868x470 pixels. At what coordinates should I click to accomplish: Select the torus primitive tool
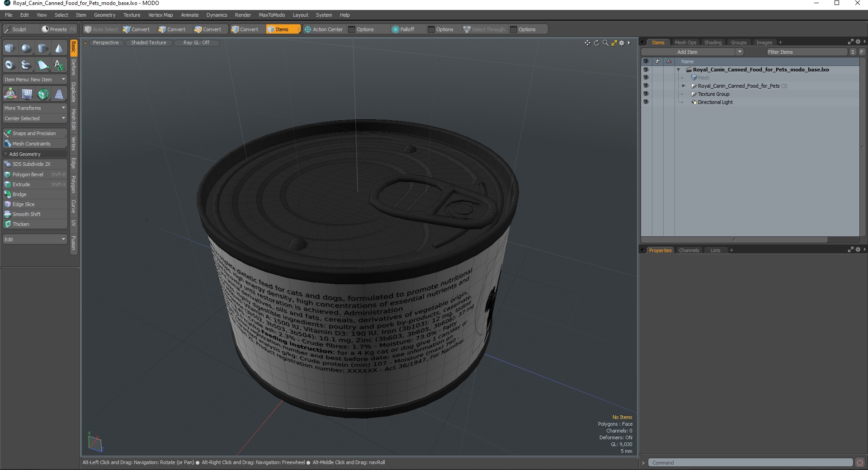point(9,65)
